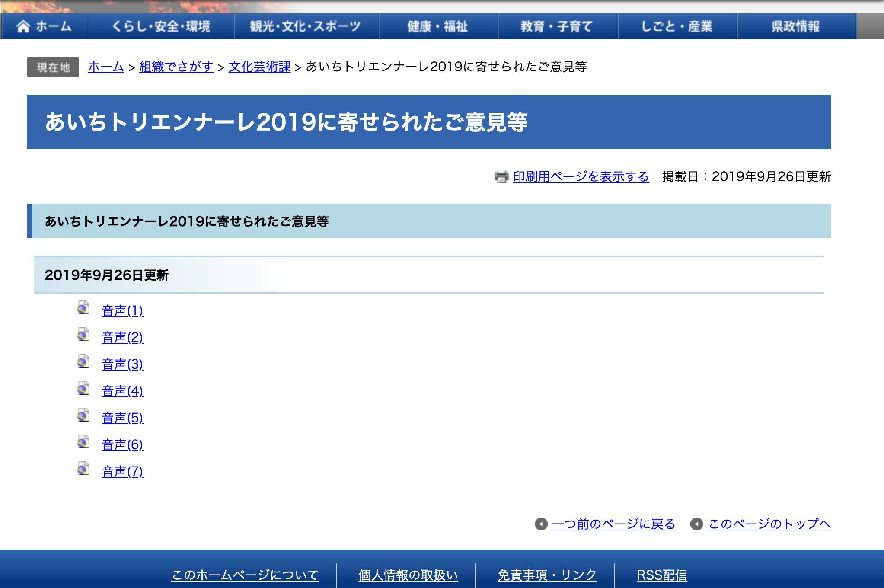Go to ホーム in the navigation bar
Viewport: 884px width, 588px height.
coord(45,26)
